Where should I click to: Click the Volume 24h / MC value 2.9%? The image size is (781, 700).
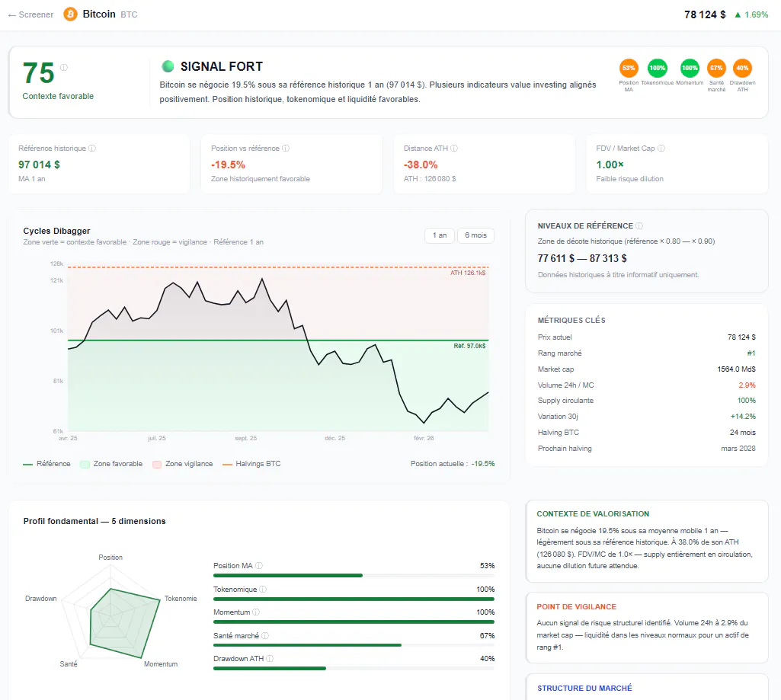coord(747,385)
